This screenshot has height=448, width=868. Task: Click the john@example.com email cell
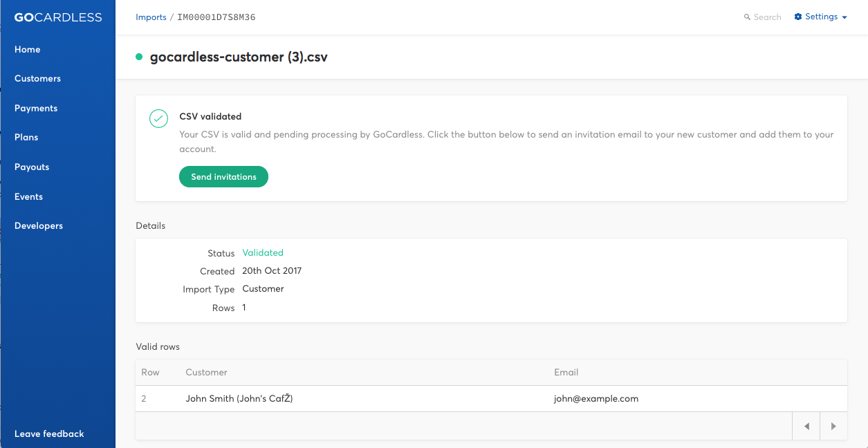coord(596,399)
